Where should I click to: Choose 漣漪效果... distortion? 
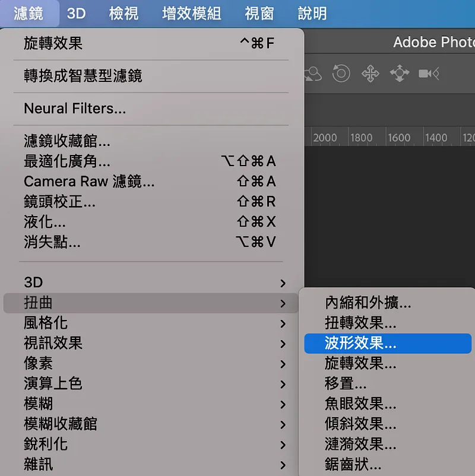(388, 445)
